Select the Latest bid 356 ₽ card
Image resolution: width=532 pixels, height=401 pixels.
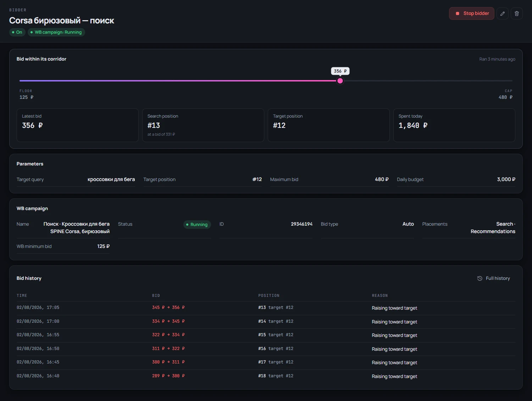click(77, 125)
